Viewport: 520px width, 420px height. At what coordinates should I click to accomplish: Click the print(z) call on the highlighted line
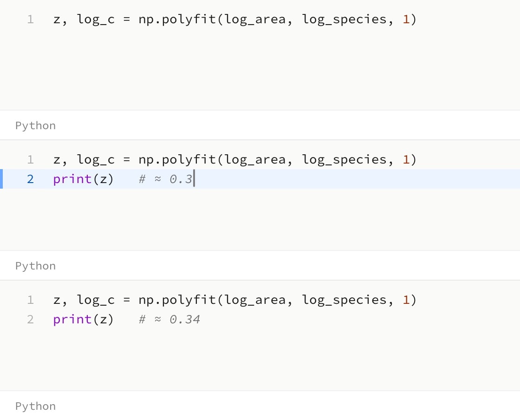point(83,179)
